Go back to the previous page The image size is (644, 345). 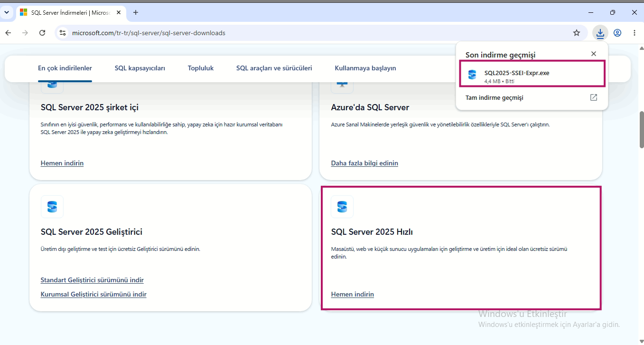[x=8, y=33]
